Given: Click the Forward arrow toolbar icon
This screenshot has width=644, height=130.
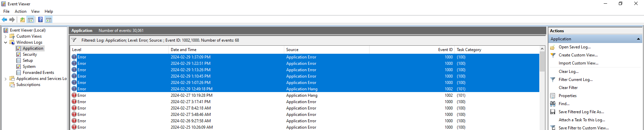Looking at the screenshot, I should coord(12,20).
